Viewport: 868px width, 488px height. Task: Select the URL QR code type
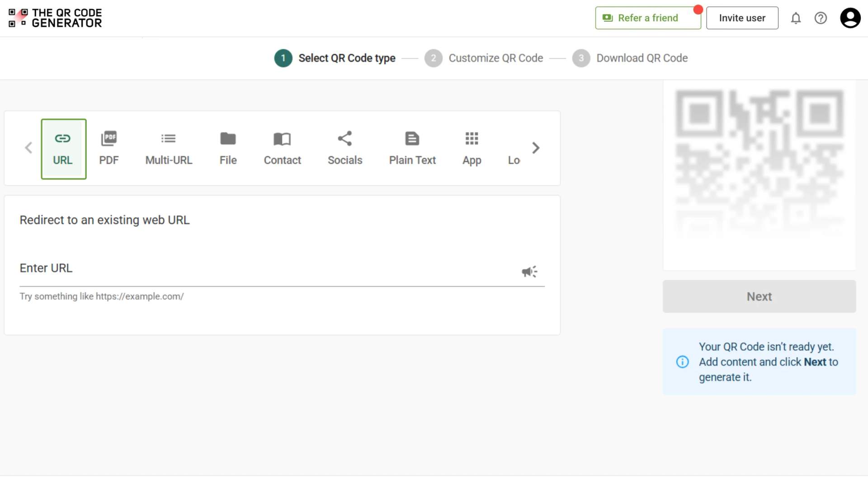pyautogui.click(x=64, y=149)
